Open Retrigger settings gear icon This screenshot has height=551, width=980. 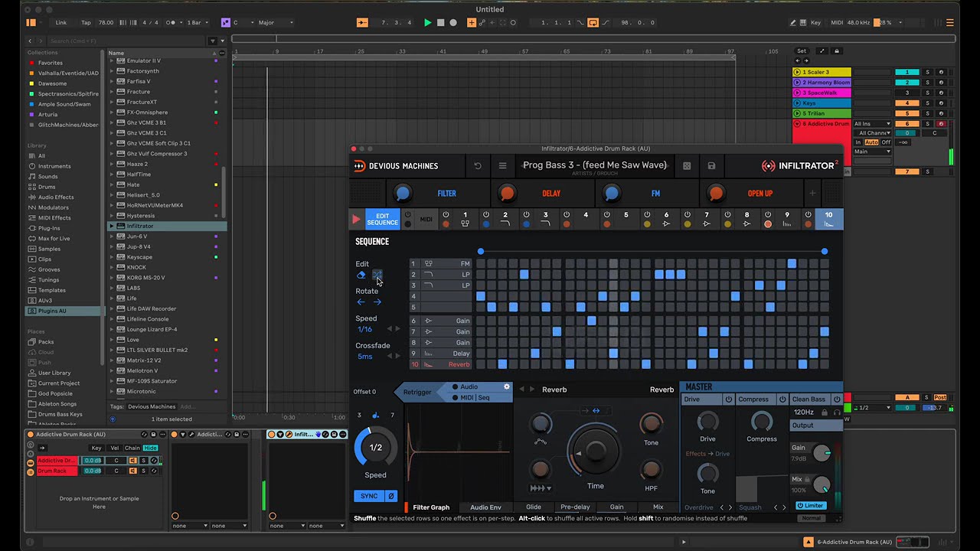tap(506, 386)
